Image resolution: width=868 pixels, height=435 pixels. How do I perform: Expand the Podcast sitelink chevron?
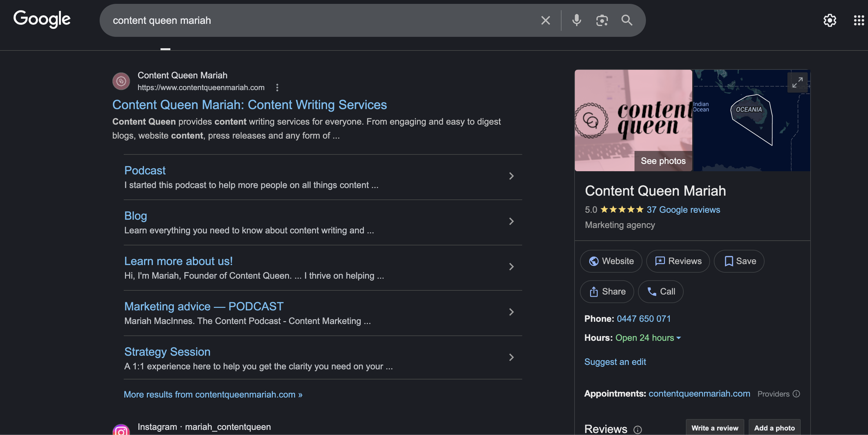(511, 176)
